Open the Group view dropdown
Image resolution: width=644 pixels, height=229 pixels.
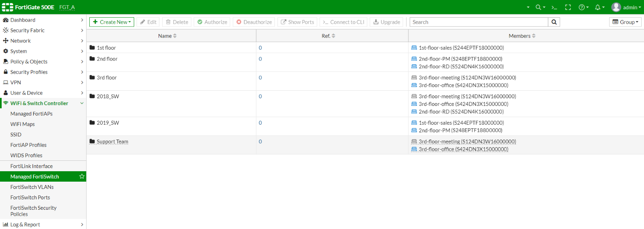pyautogui.click(x=625, y=22)
